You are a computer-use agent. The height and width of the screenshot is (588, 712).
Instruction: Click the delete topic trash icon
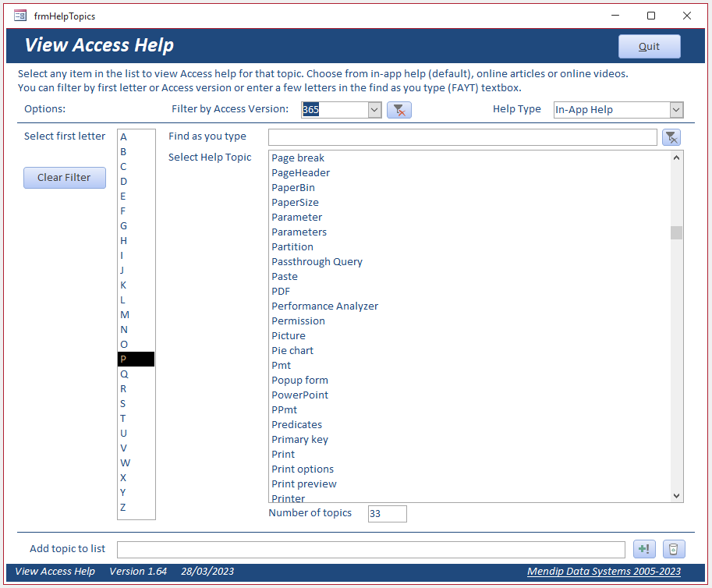pos(674,549)
